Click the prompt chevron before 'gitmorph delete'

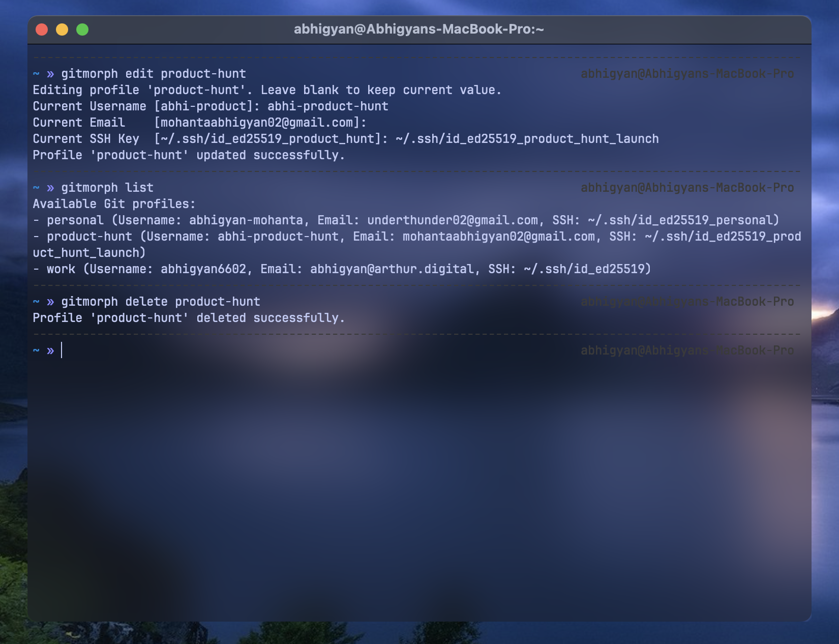[x=50, y=302]
